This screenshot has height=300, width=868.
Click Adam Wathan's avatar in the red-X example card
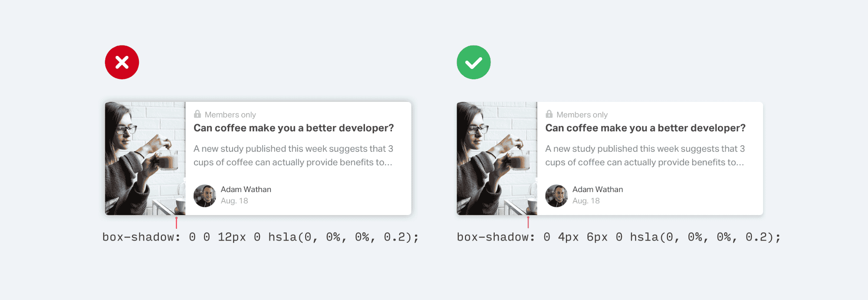[205, 196]
